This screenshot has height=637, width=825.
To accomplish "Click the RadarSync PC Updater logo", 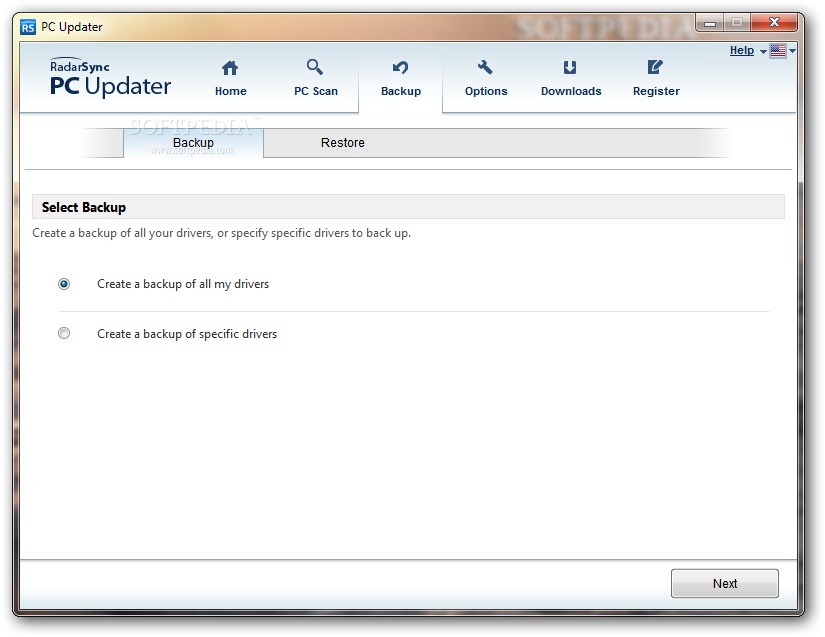I will [110, 78].
